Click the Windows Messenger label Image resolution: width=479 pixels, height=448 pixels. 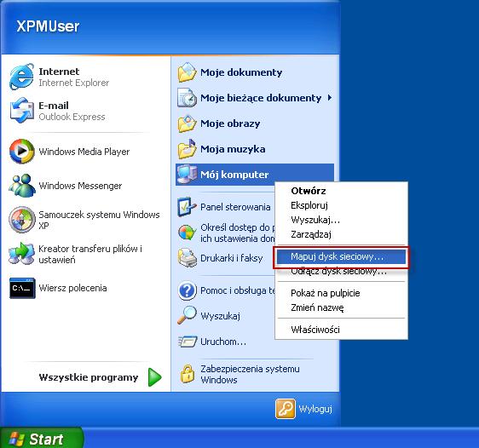[x=80, y=186]
